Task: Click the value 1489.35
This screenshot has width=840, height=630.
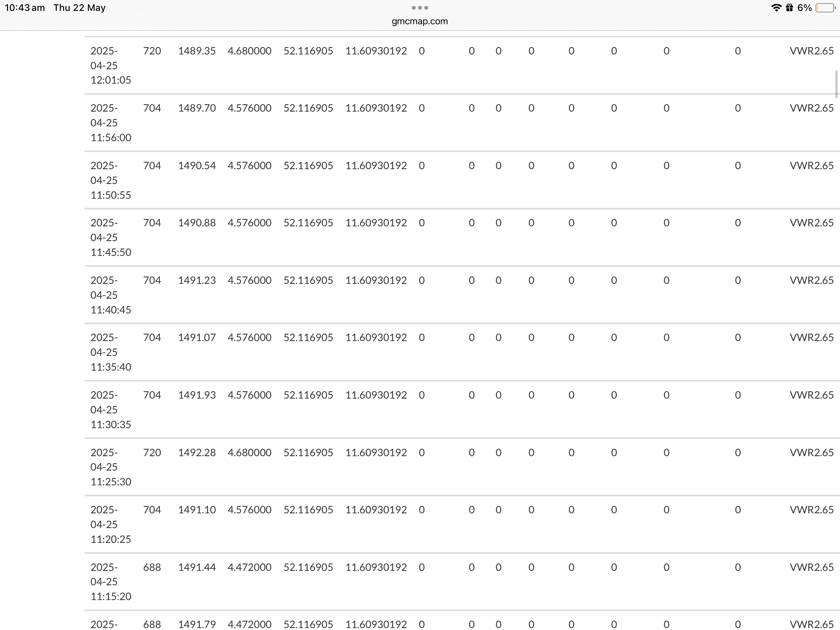Action: click(x=197, y=51)
